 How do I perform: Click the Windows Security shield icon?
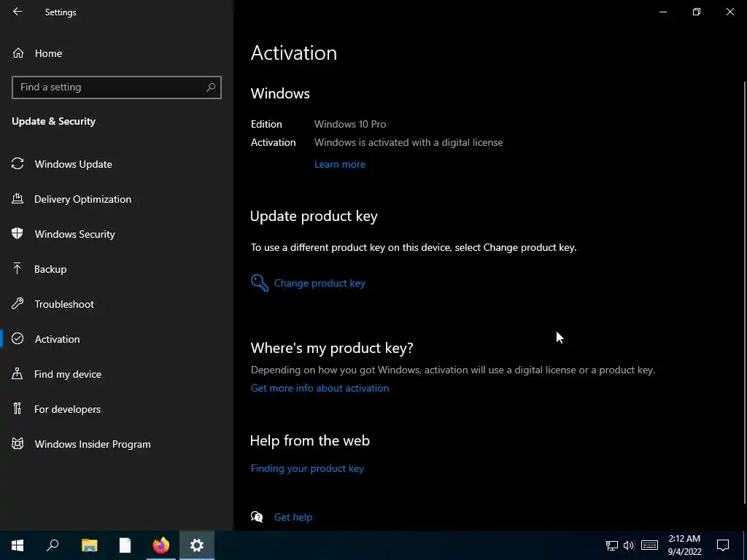(18, 233)
